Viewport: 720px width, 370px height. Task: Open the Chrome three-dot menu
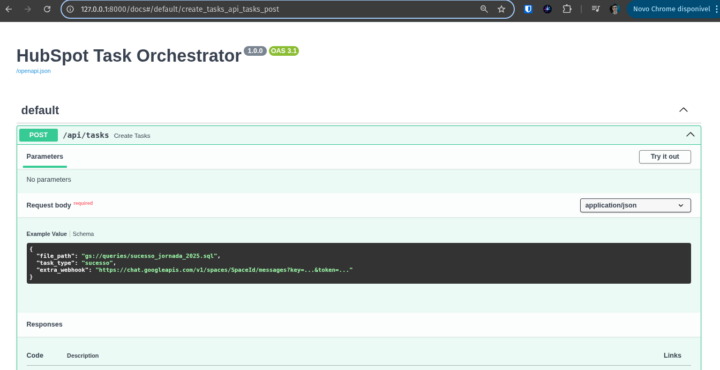[717, 9]
